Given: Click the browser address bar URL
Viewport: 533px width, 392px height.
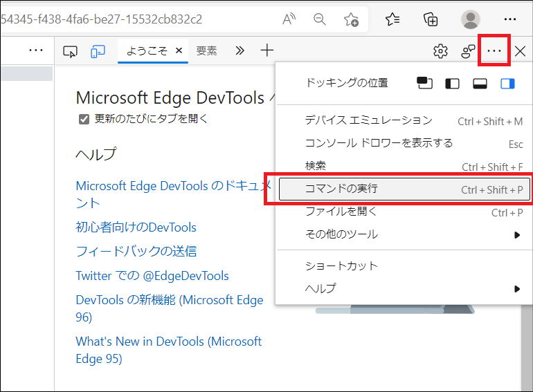Looking at the screenshot, I should [x=101, y=19].
